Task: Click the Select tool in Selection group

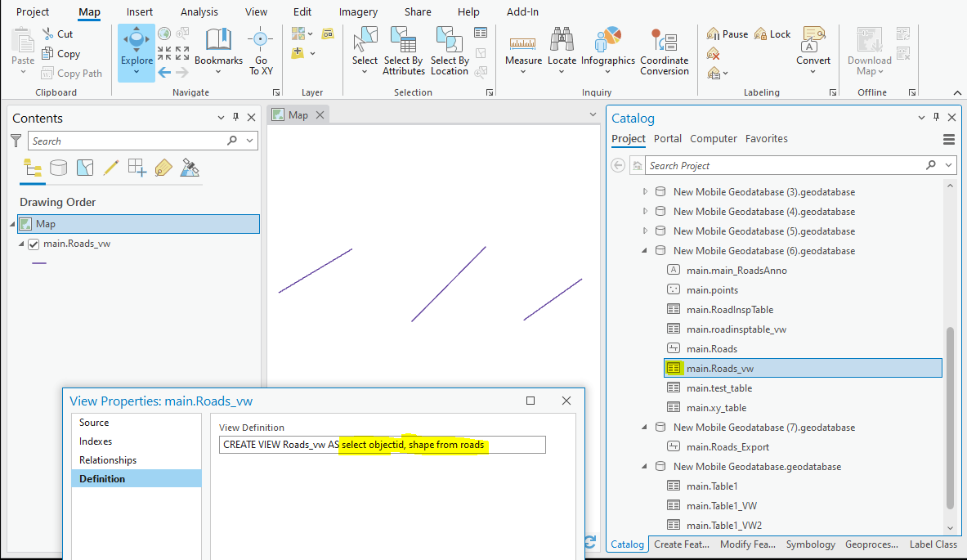Action: pos(365,52)
